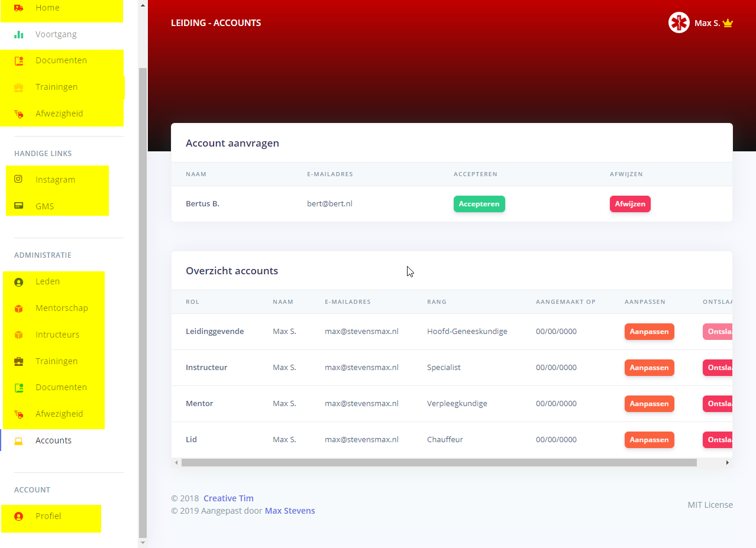The height and width of the screenshot is (548, 756).
Task: Edit the Mentor account with Aanpassen
Action: pos(649,404)
